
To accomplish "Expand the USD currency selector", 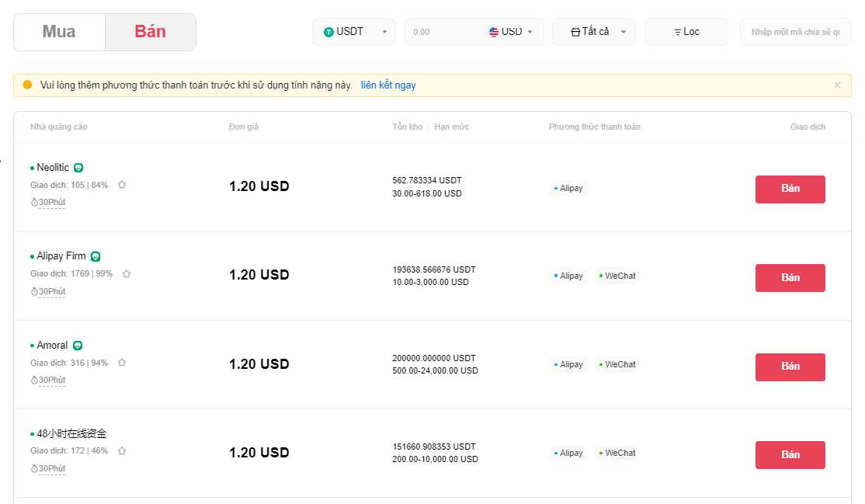I will 512,32.
